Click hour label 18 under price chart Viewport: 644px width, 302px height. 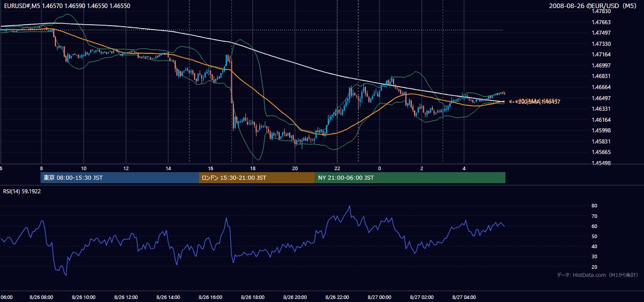[x=253, y=168]
